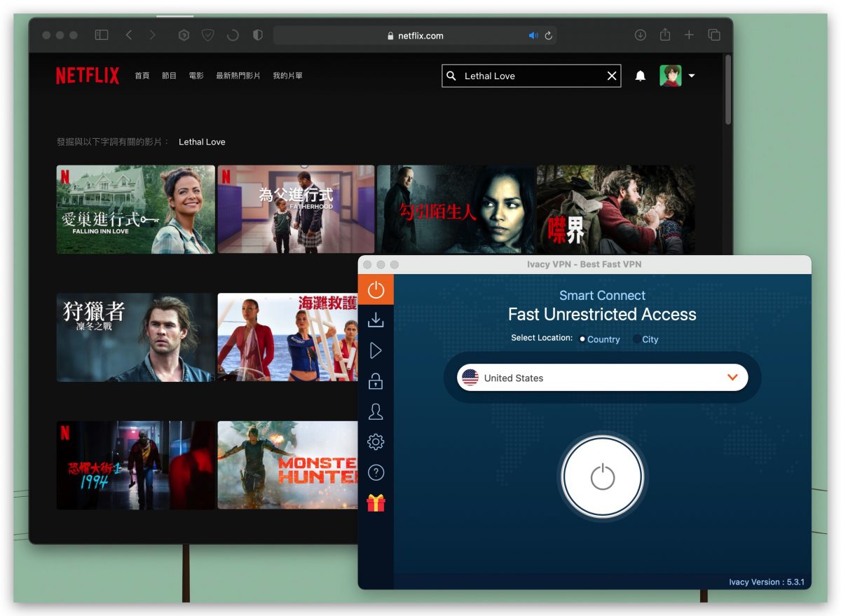This screenshot has width=841, height=616.
Task: Click the Netflix search magnifier icon
Action: tap(451, 76)
